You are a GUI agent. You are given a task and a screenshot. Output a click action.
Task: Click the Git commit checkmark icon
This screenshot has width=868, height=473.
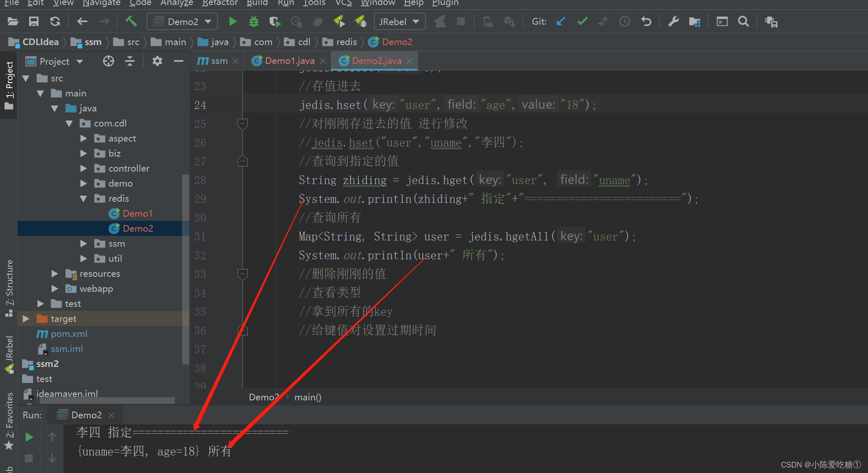tap(582, 22)
